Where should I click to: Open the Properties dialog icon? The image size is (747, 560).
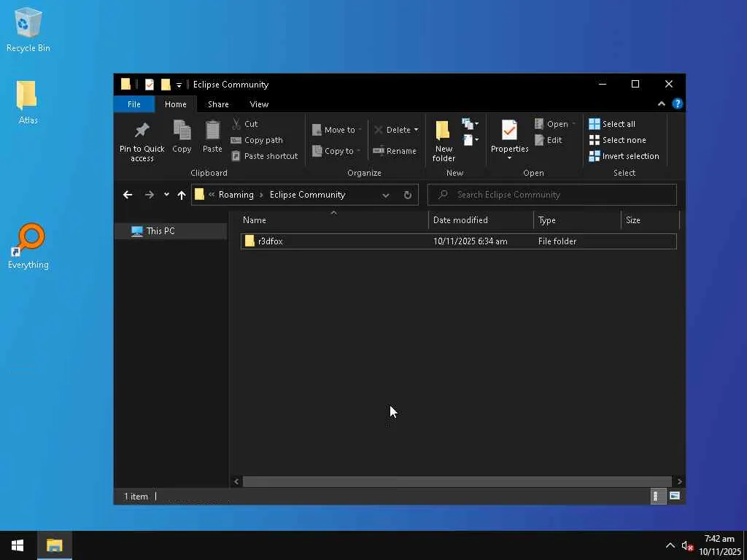click(x=509, y=131)
